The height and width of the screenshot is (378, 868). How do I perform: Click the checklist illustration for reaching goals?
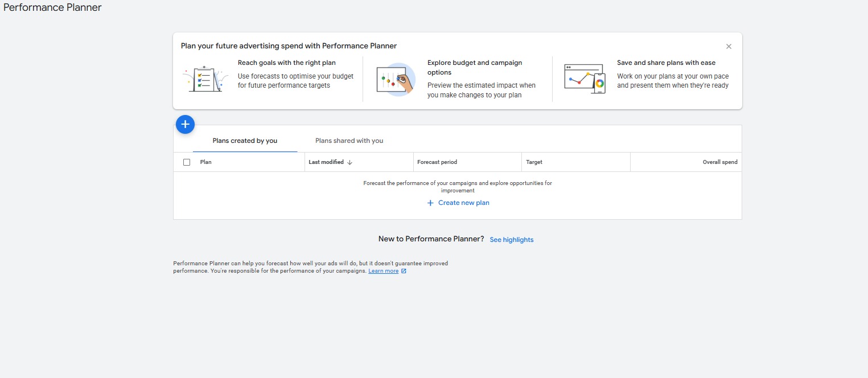coord(205,80)
